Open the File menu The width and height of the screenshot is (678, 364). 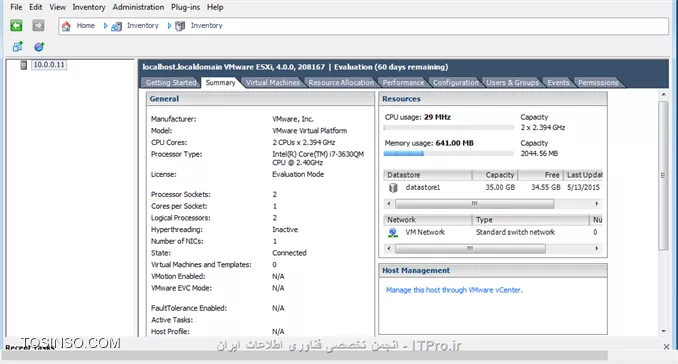(x=16, y=7)
